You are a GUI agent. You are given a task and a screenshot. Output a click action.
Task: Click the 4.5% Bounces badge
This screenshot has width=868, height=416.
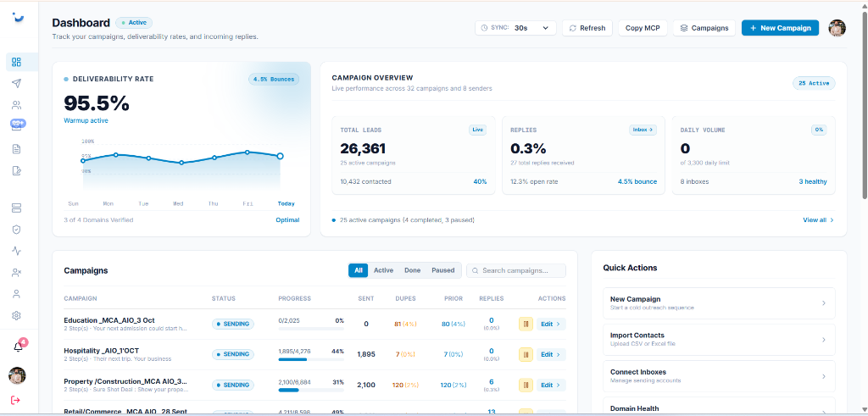pyautogui.click(x=274, y=79)
